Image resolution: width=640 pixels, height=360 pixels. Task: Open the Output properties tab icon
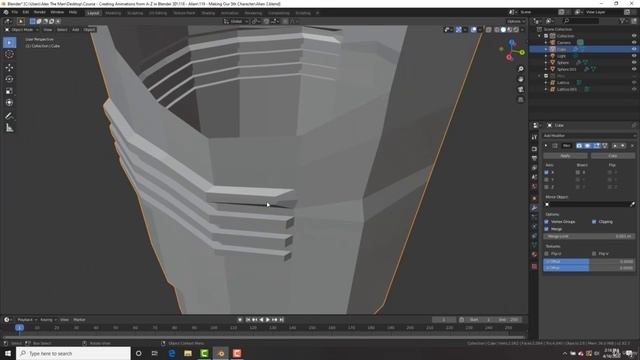coord(534,158)
